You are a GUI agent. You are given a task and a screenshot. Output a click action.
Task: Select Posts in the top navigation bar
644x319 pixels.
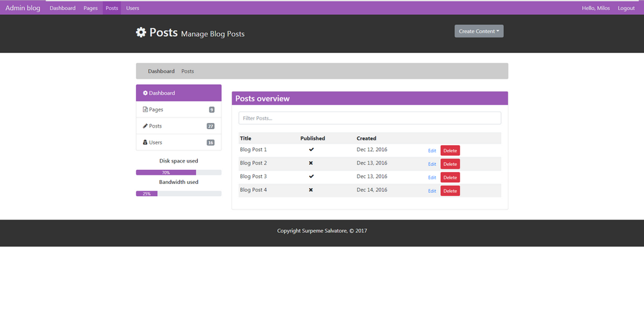pos(112,8)
